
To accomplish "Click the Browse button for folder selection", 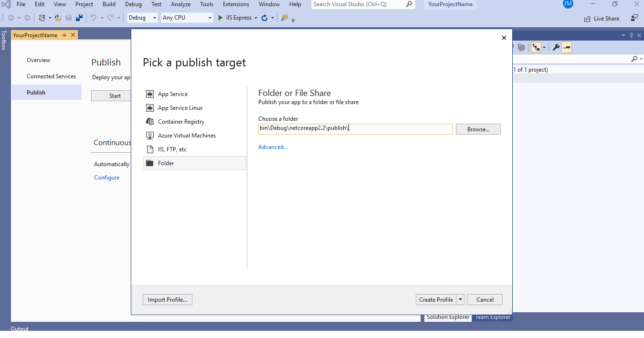I will pyautogui.click(x=478, y=129).
